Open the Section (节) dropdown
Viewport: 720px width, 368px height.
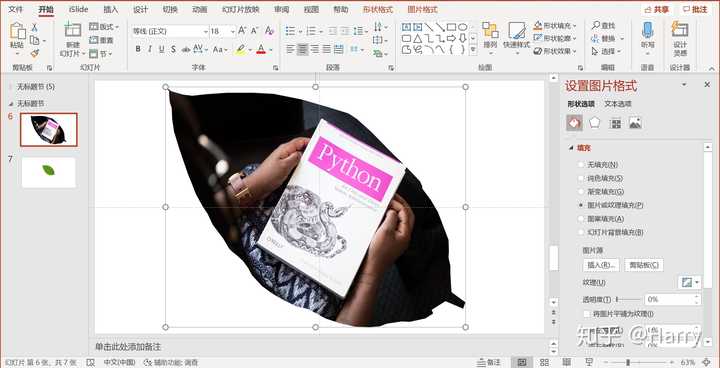[x=101, y=54]
